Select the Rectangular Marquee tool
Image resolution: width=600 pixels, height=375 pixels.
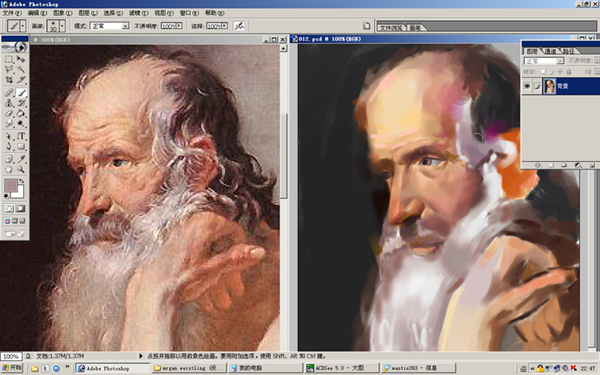point(9,59)
